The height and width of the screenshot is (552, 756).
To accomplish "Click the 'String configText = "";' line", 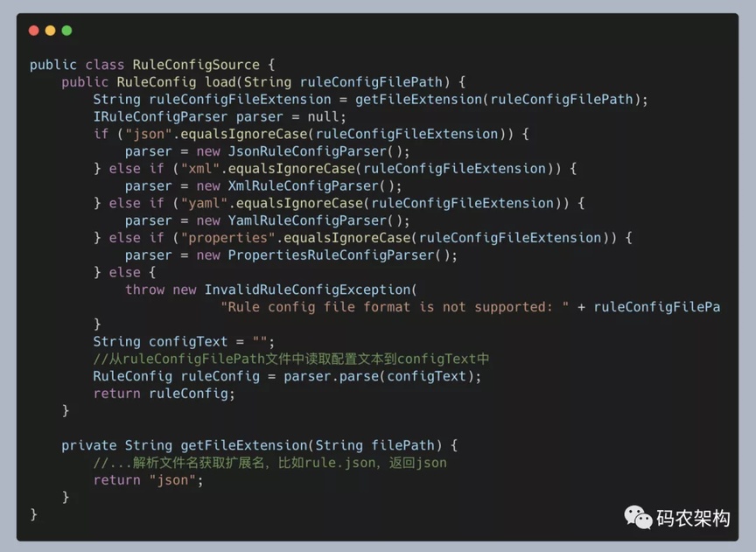I will pos(184,342).
